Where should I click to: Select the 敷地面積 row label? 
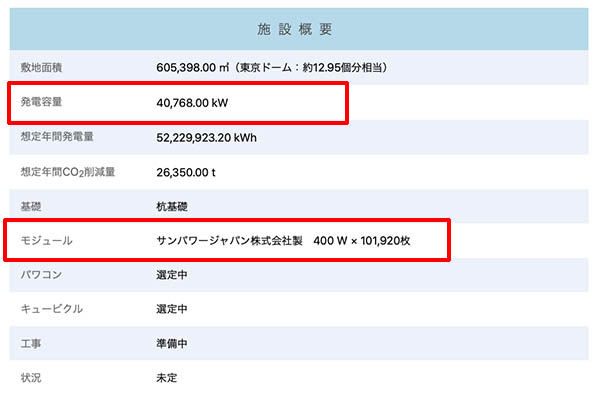click(43, 68)
